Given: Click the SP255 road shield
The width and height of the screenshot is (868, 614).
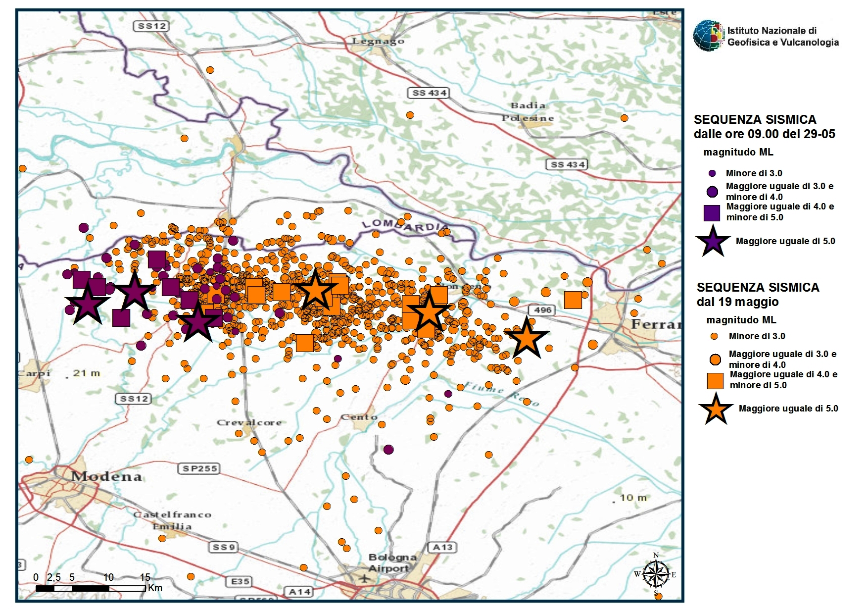Looking at the screenshot, I should [200, 468].
